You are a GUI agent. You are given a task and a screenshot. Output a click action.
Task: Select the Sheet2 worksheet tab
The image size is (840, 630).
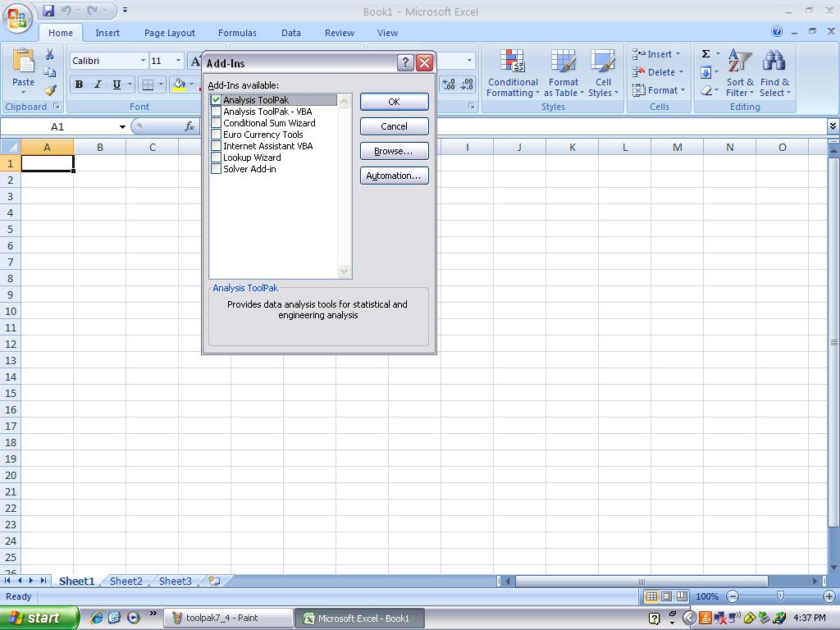click(126, 581)
